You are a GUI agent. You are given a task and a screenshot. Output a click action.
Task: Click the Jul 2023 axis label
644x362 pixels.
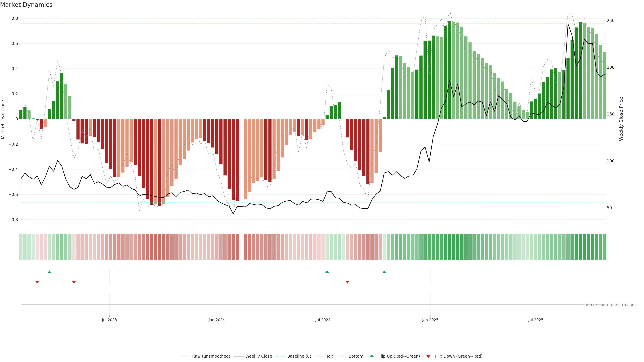pos(109,320)
